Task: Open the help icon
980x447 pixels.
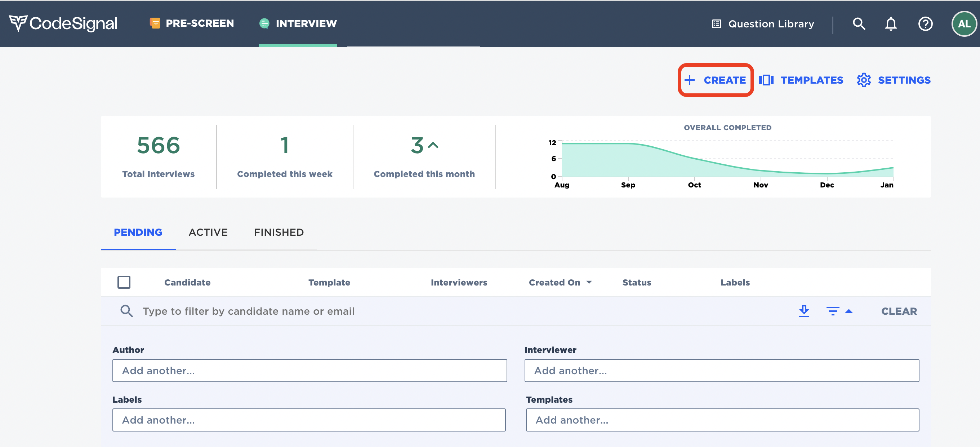Action: point(925,23)
